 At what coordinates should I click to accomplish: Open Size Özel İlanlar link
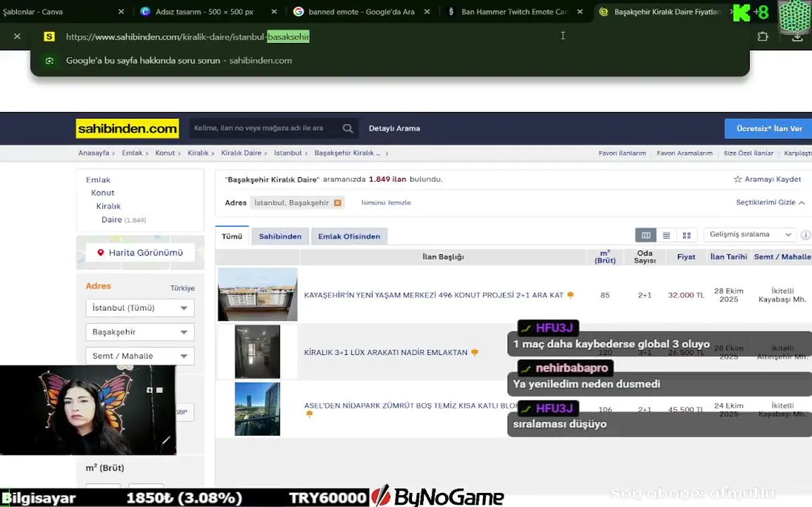[749, 154]
